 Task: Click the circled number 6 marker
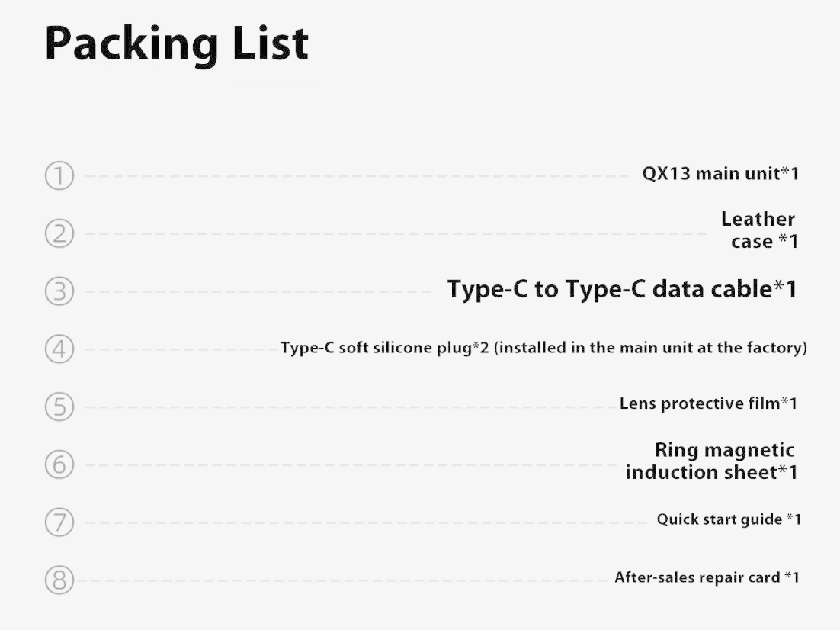59,464
